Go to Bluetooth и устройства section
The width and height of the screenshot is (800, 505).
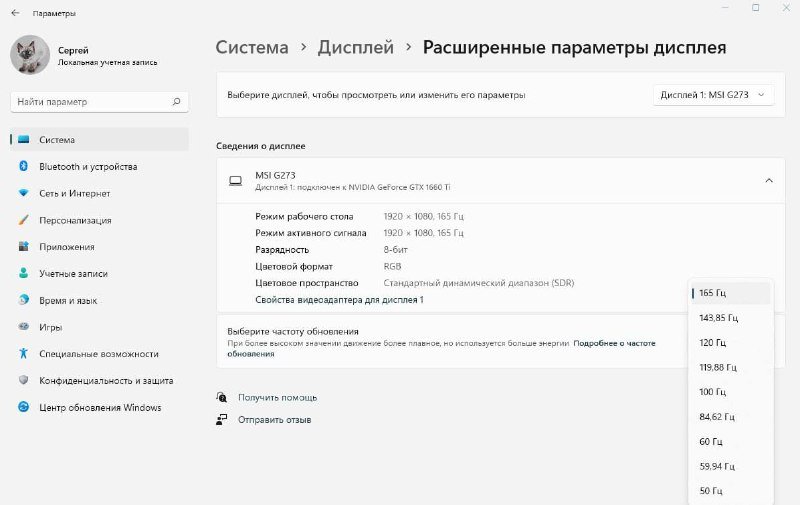(99, 166)
